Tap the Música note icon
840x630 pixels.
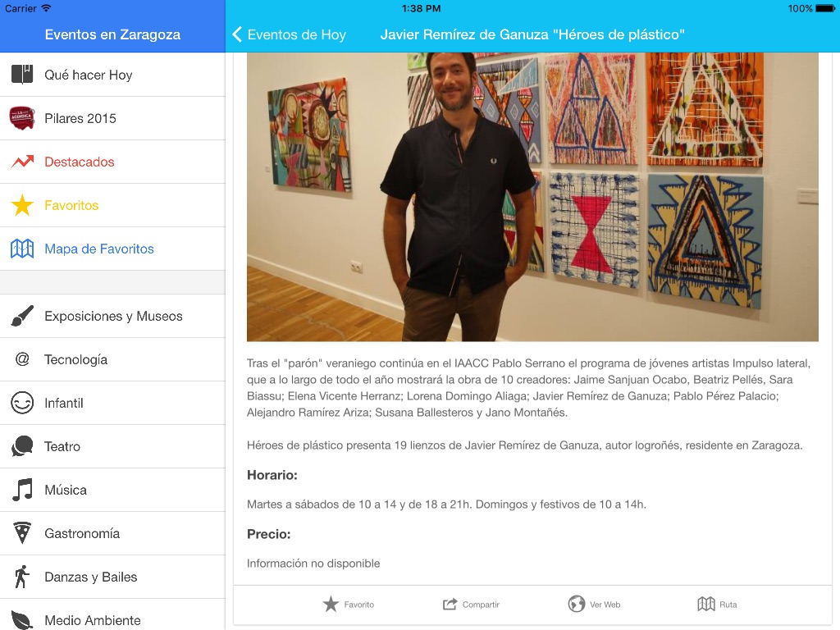tap(22, 490)
